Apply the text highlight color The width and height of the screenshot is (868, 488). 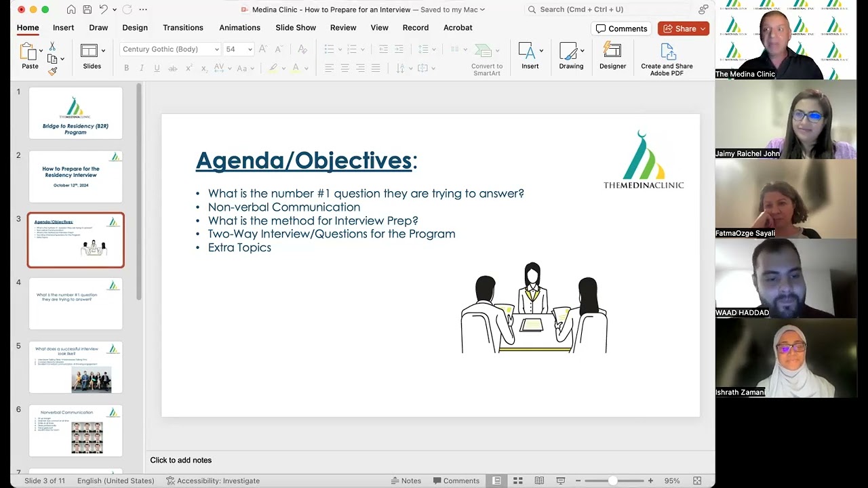273,68
